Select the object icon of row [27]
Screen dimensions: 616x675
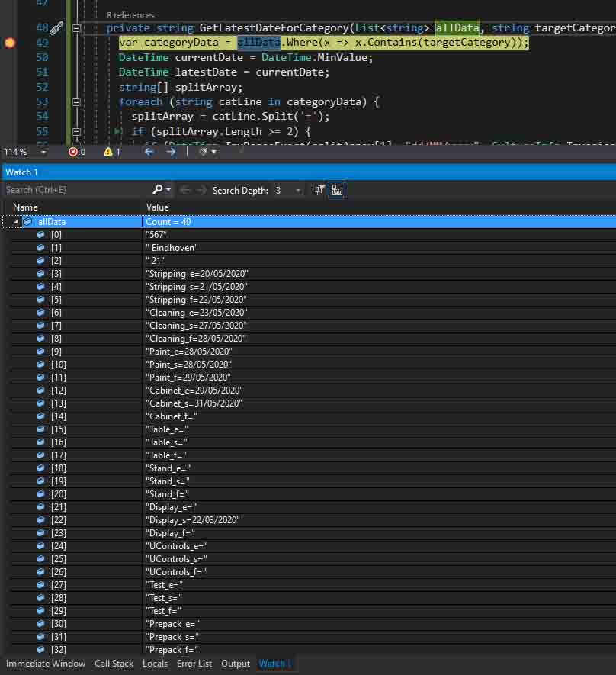tap(40, 585)
